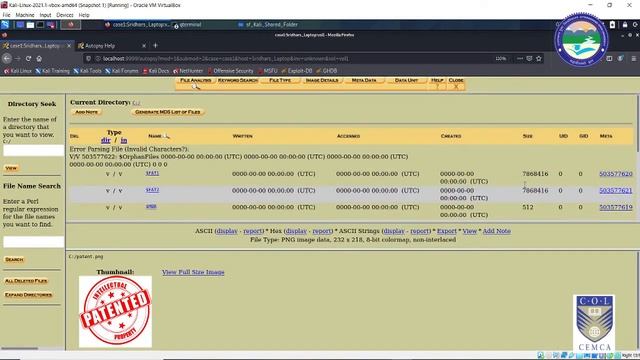Open Autopsy Help button
Screen dimensions: 640x360
437,82
